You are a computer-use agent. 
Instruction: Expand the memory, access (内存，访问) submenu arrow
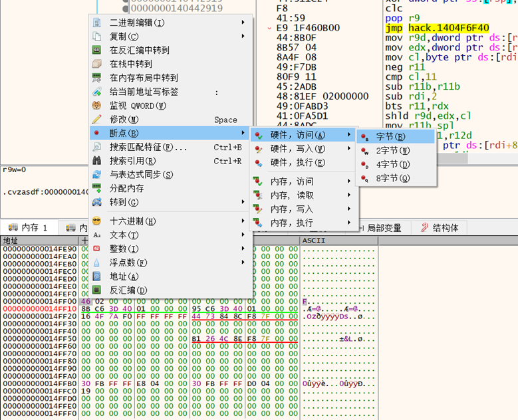(x=349, y=181)
